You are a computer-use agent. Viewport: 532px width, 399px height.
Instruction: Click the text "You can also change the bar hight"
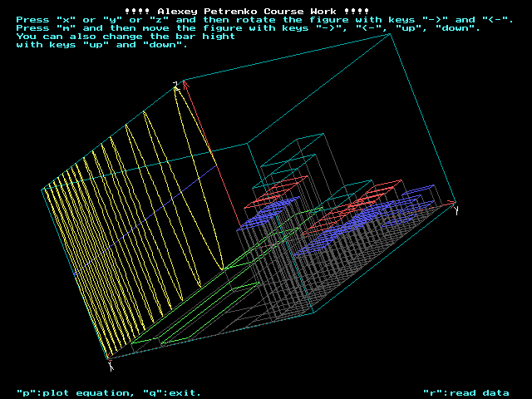point(126,37)
